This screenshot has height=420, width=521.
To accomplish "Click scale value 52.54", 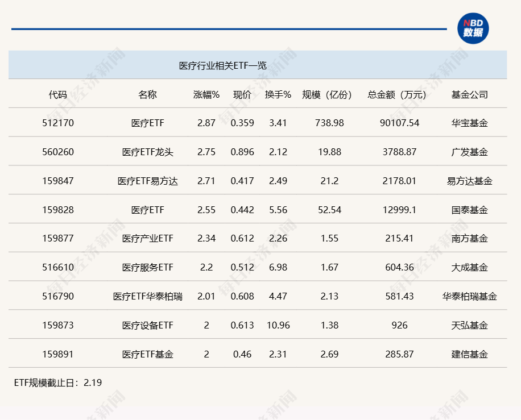I will (329, 210).
